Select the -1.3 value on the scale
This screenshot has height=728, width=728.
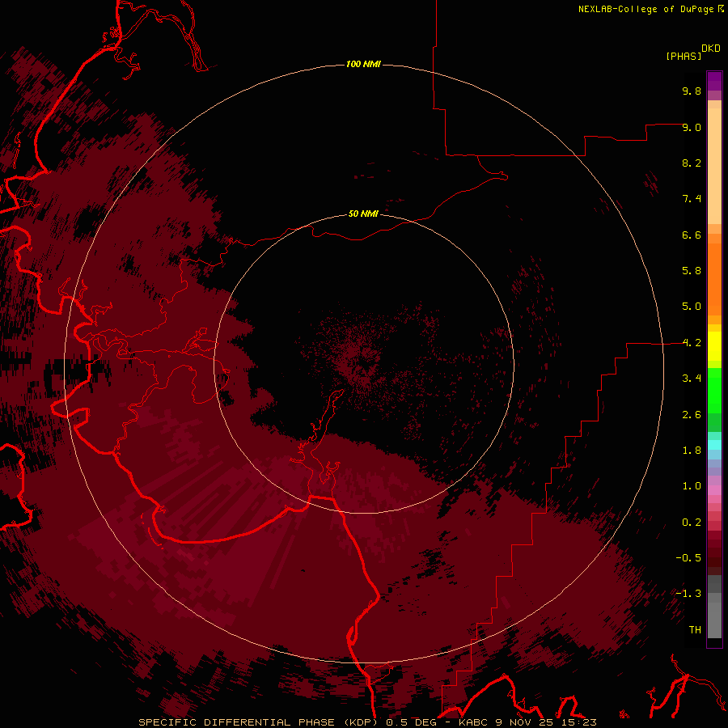(x=688, y=594)
